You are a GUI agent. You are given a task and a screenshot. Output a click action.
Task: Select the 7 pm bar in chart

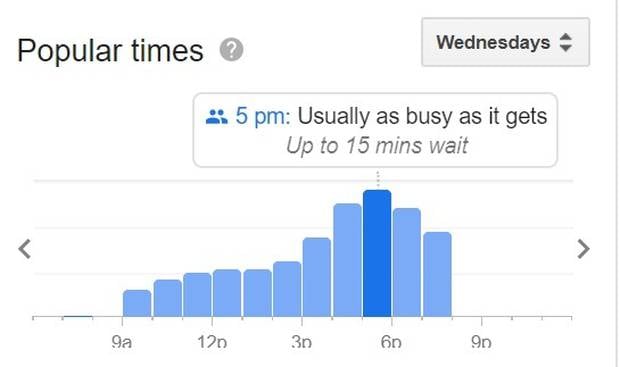tap(437, 274)
